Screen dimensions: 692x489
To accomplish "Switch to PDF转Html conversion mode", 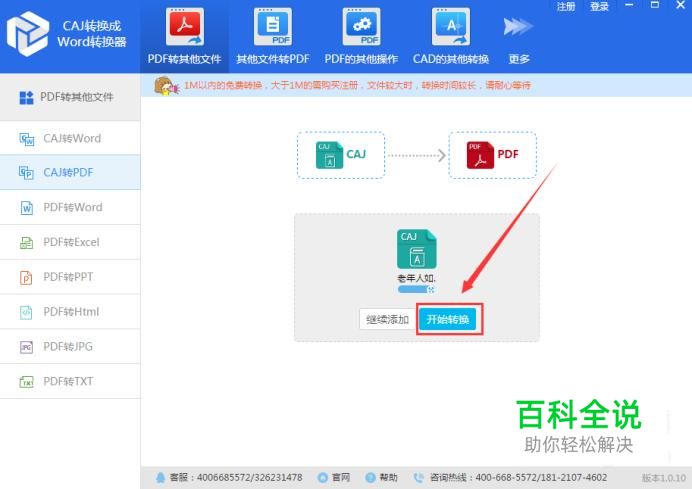I will (70, 312).
